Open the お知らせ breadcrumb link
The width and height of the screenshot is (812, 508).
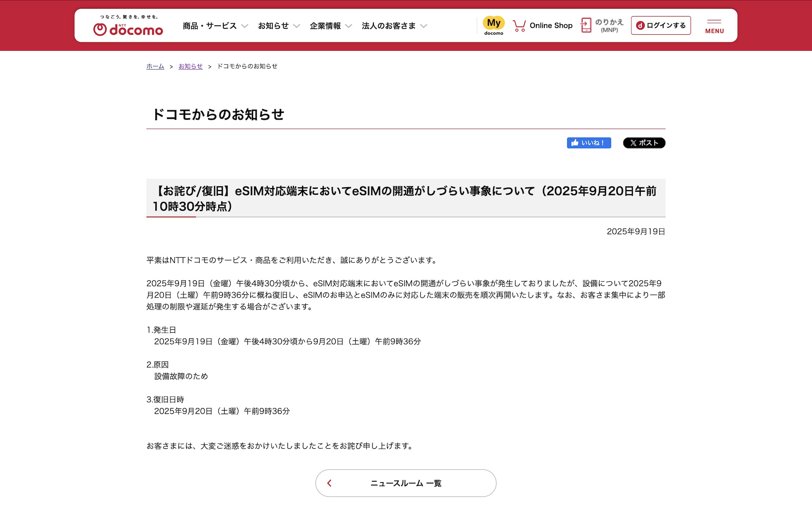[190, 66]
